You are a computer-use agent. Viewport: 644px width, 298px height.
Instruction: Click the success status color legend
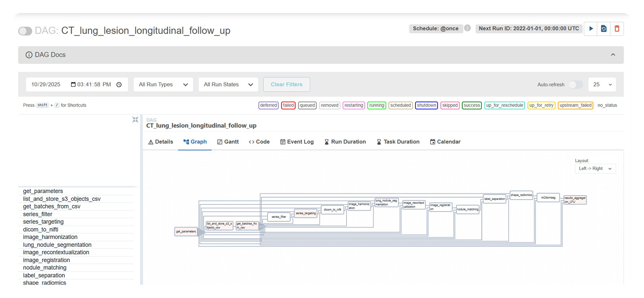[472, 105]
